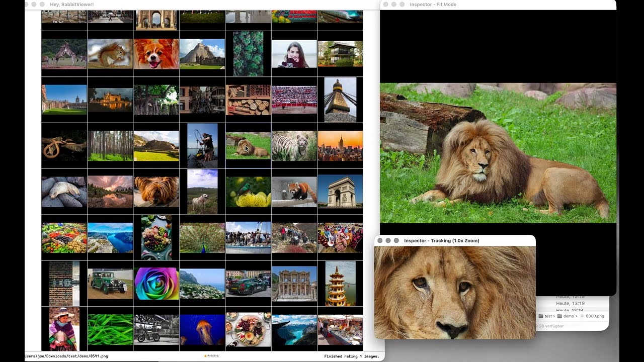
Task: Close the Inspector Tracking window
Action: pos(380,241)
